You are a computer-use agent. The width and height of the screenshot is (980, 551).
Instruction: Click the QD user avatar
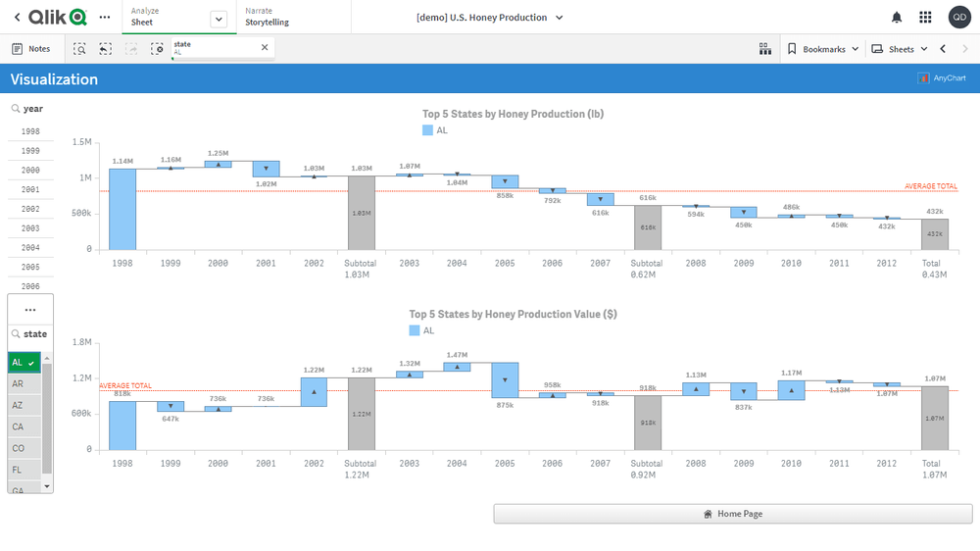click(x=959, y=18)
